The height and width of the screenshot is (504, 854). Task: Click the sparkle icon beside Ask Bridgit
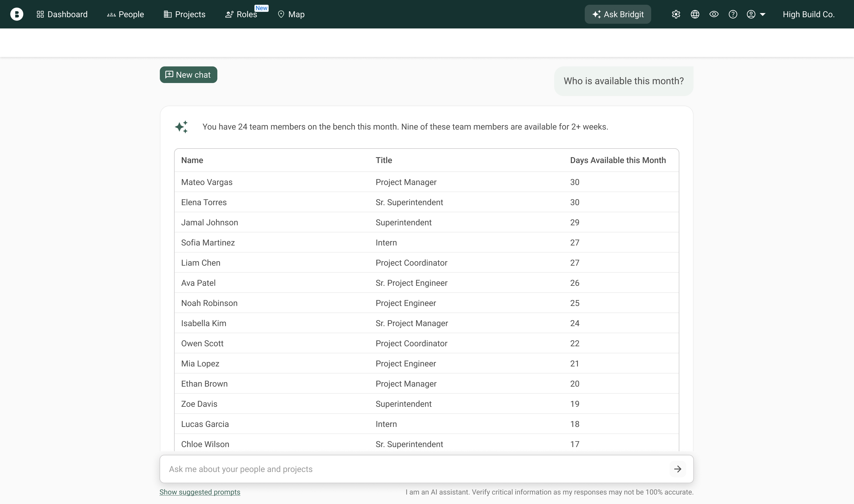(x=597, y=14)
